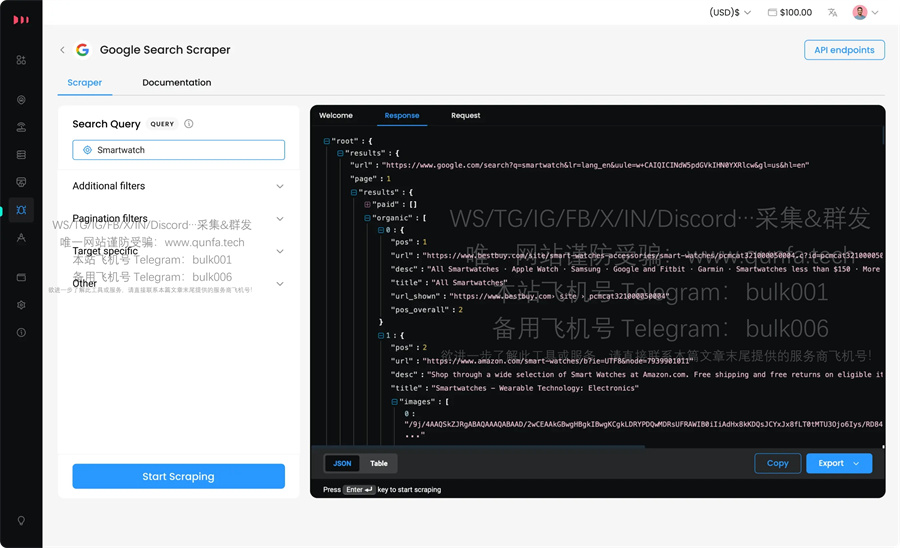Click the Search Query info icon
This screenshot has width=900, height=548.
(x=188, y=124)
